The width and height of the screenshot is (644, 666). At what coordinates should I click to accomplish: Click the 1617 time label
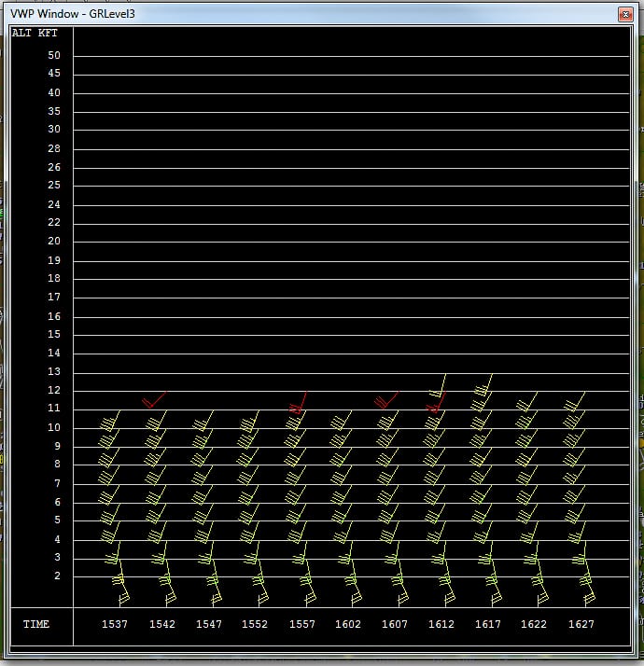[x=487, y=624]
